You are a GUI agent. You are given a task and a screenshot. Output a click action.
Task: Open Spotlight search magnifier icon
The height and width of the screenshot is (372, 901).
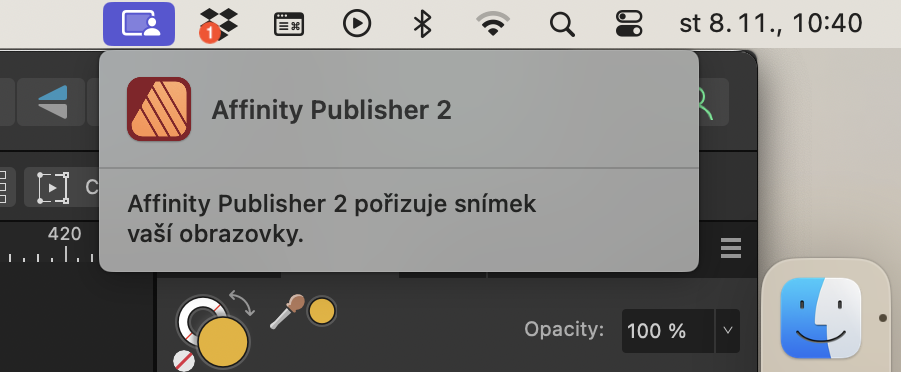[562, 25]
